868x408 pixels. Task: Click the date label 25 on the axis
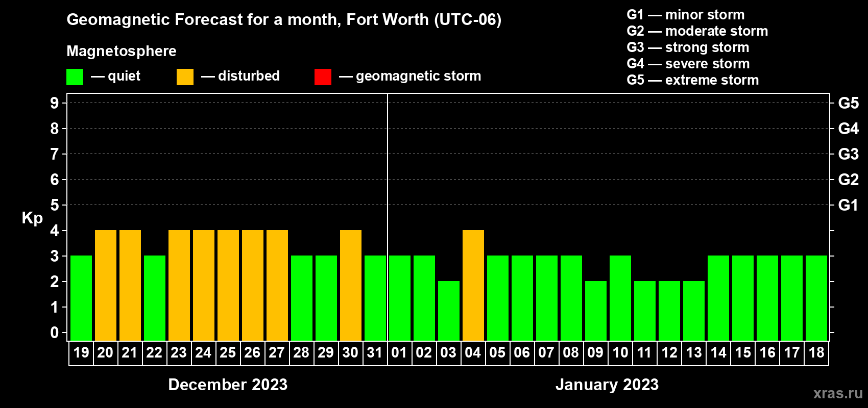click(x=228, y=352)
